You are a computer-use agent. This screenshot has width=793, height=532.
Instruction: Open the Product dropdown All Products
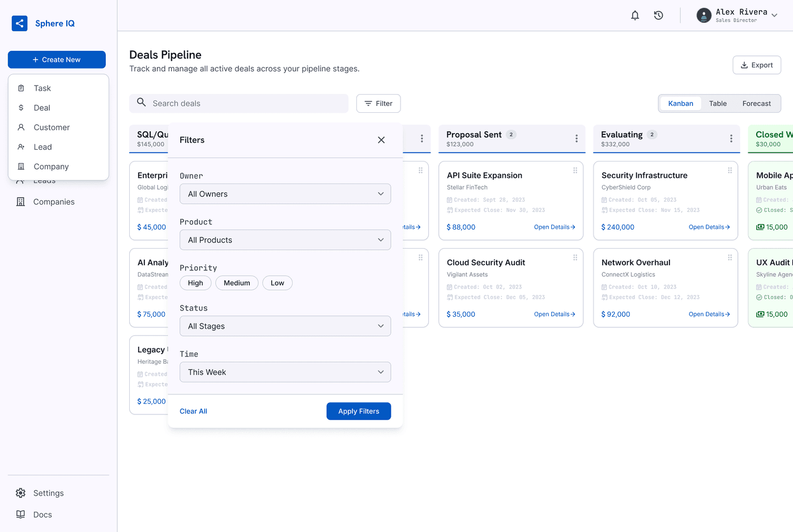[285, 240]
